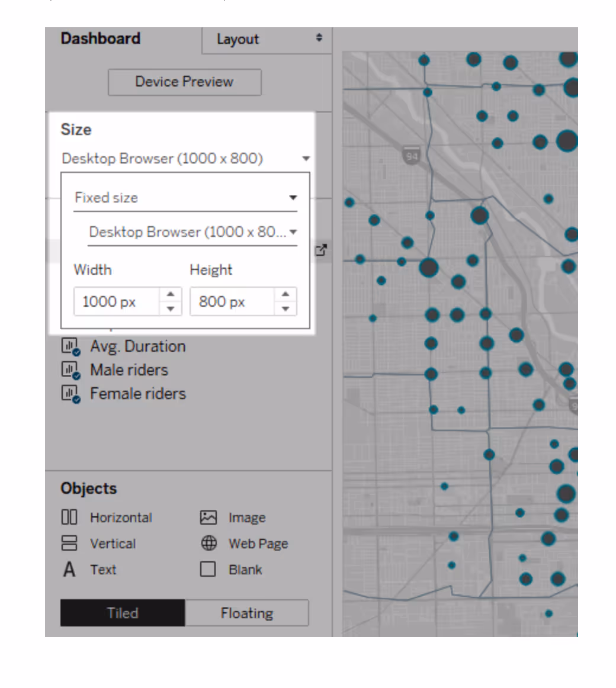The image size is (616, 688).
Task: Open Device Preview
Action: [x=184, y=82]
